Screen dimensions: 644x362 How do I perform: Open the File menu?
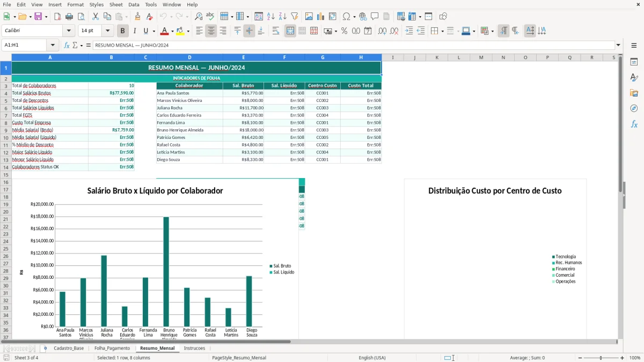point(7,4)
